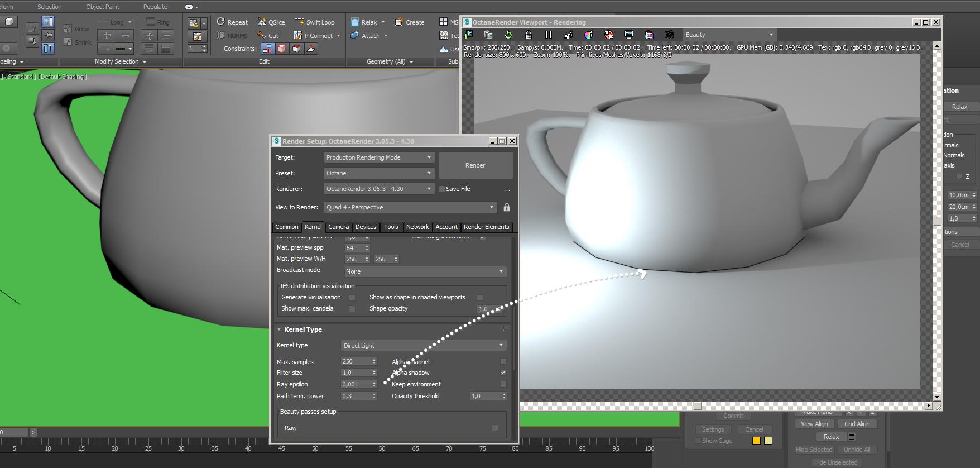Expand the Modify Selection panel dropdown
980x468 pixels.
121,61
